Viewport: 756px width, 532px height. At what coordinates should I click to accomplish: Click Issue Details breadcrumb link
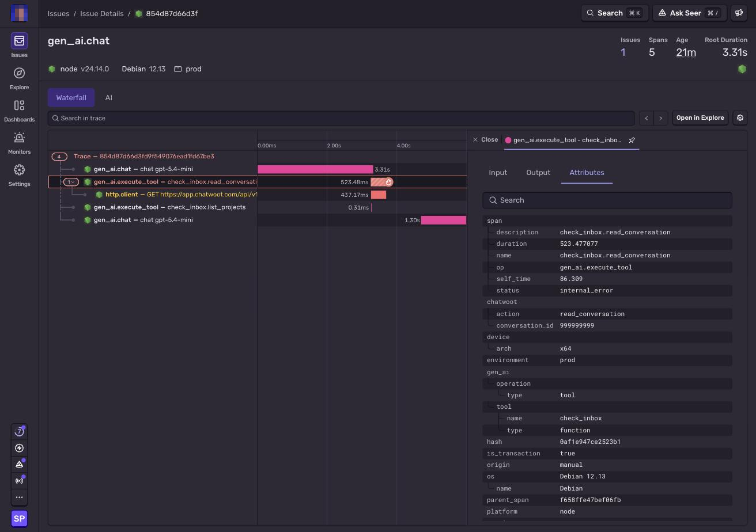click(x=102, y=13)
